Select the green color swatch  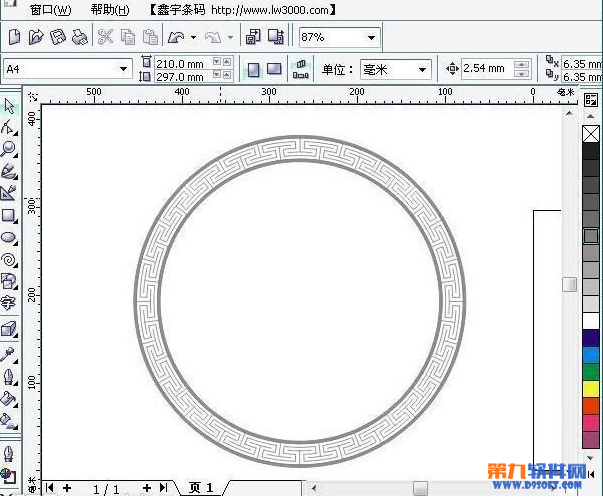[591, 372]
